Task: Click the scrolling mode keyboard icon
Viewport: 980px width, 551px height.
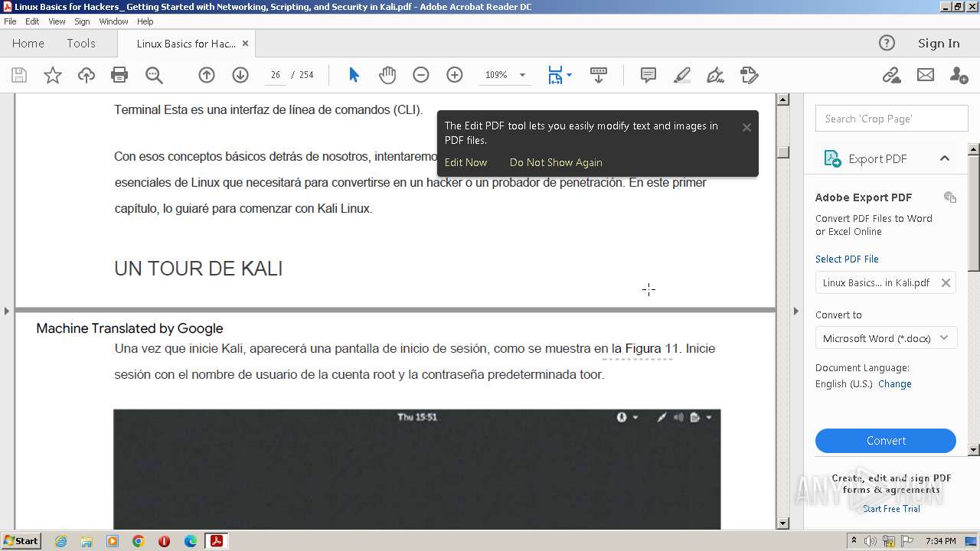Action: pos(599,75)
